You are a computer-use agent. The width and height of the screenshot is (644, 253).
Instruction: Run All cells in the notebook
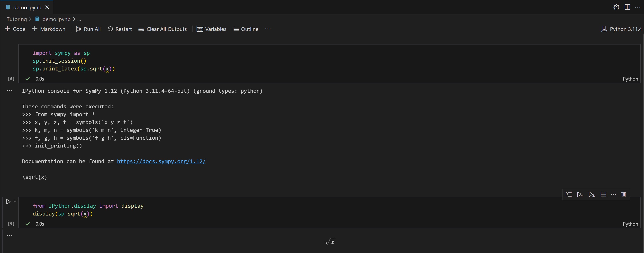88,29
